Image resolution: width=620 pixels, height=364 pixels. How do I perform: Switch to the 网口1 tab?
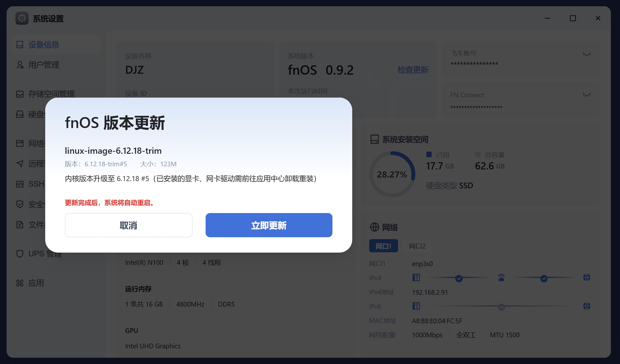(x=383, y=246)
